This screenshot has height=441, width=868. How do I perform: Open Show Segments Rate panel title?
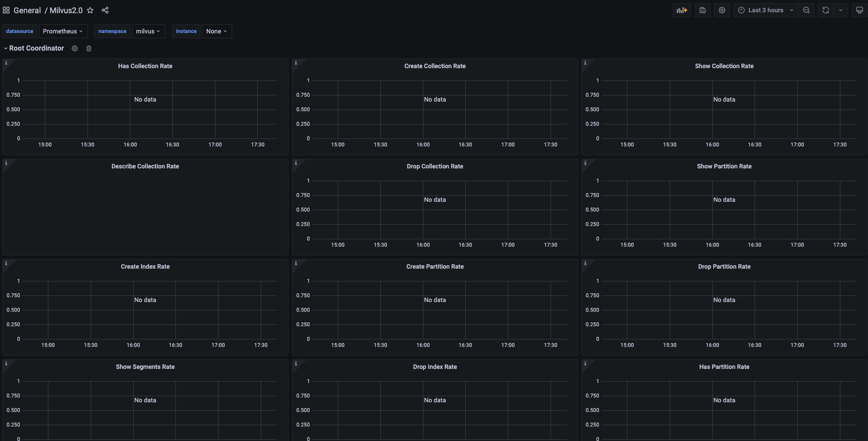click(145, 367)
